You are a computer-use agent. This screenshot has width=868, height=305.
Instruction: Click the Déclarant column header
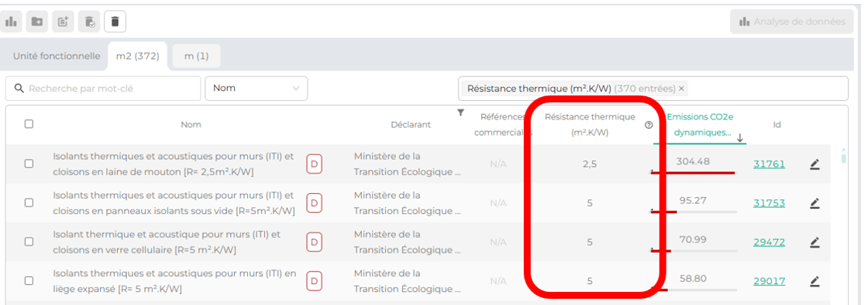tap(410, 125)
